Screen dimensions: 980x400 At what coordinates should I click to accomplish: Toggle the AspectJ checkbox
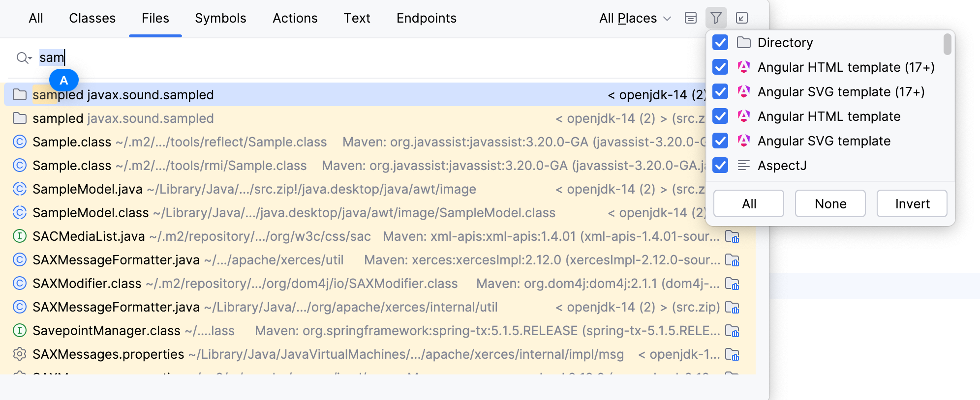[x=720, y=166]
